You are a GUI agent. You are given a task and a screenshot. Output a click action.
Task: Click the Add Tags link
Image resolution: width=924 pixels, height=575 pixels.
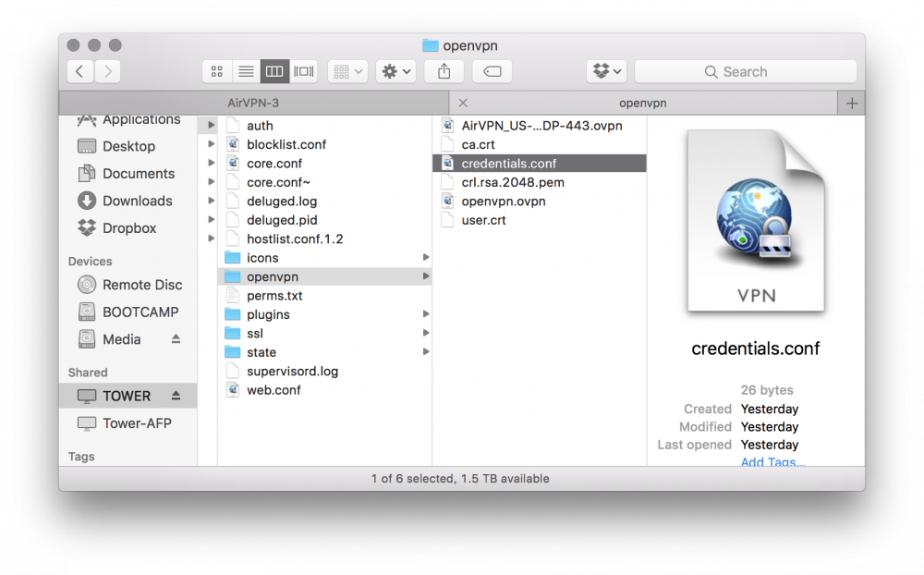pyautogui.click(x=772, y=461)
